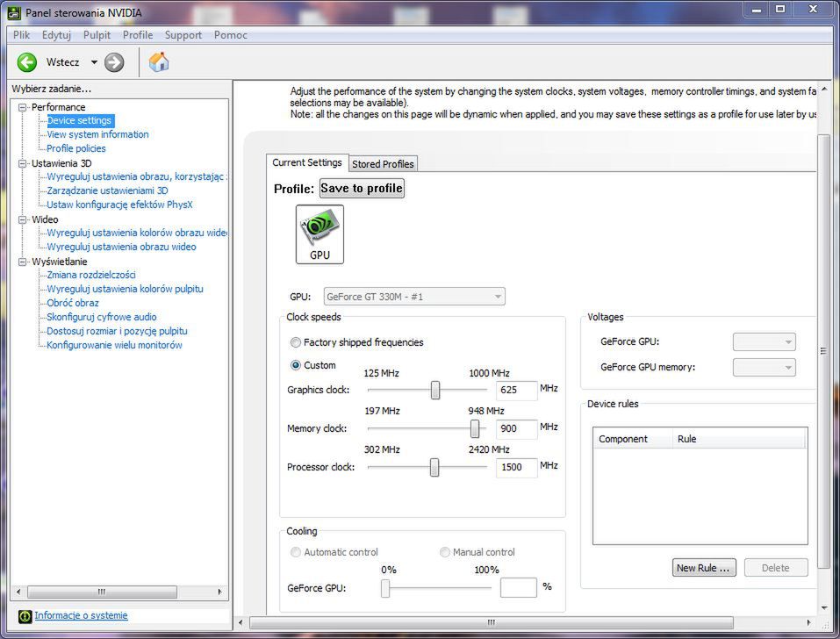This screenshot has height=639, width=840.
Task: Collapse the Performance tree node
Action: click(23, 107)
